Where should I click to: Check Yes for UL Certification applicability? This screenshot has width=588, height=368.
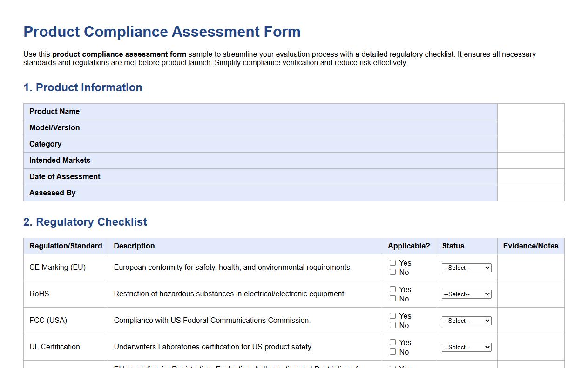pos(393,342)
